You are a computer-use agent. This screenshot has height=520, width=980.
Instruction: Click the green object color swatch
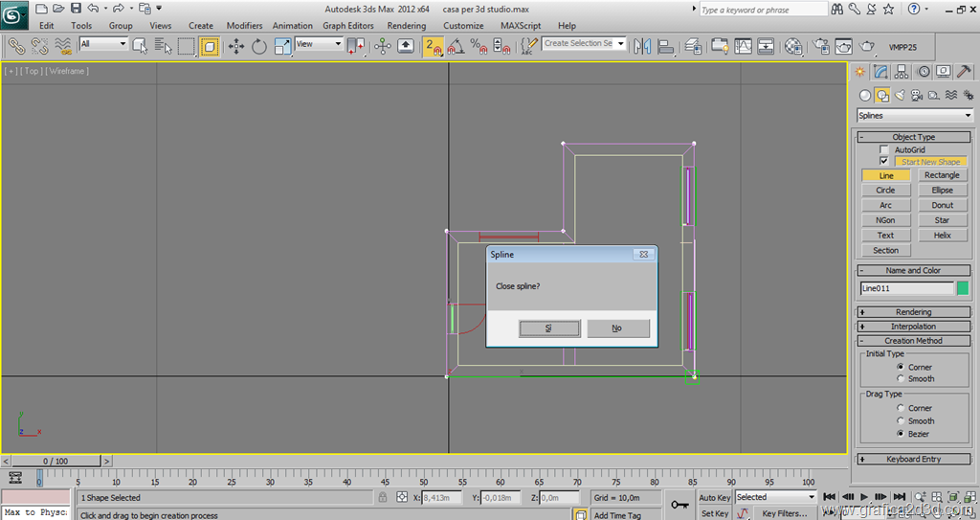(963, 288)
